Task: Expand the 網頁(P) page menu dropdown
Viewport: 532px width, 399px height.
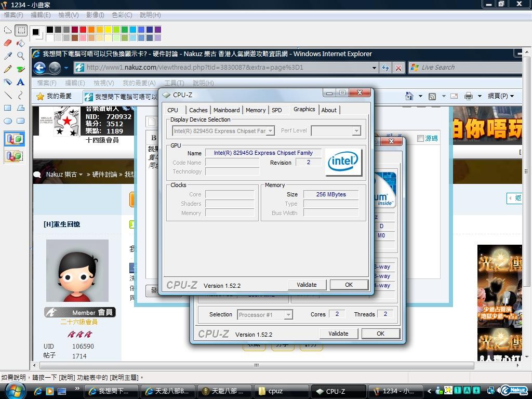Action: tap(512, 96)
